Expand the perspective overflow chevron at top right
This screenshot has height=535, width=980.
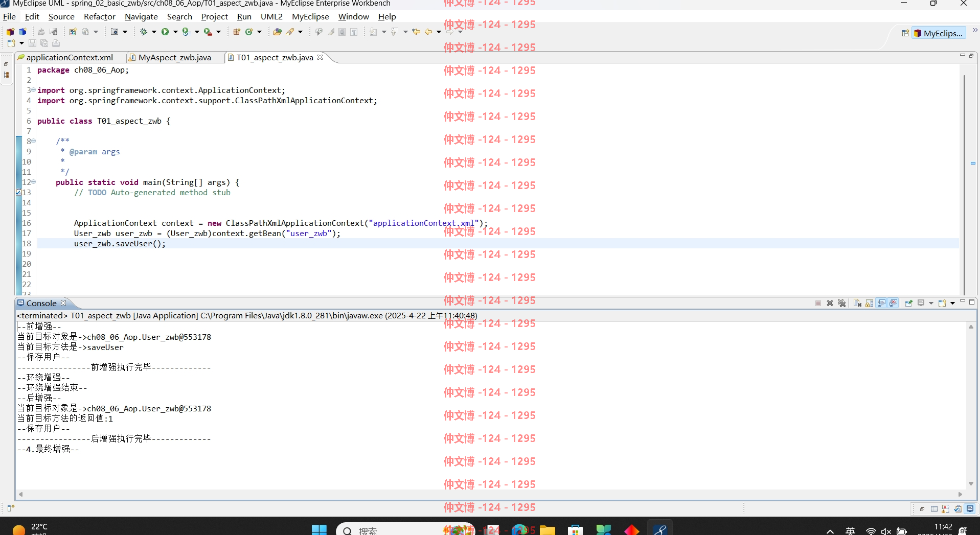point(975,30)
